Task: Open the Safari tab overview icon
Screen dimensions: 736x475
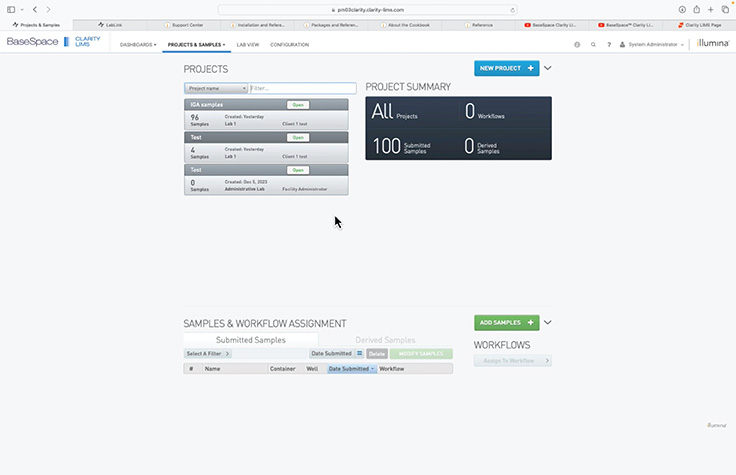Action: (725, 9)
